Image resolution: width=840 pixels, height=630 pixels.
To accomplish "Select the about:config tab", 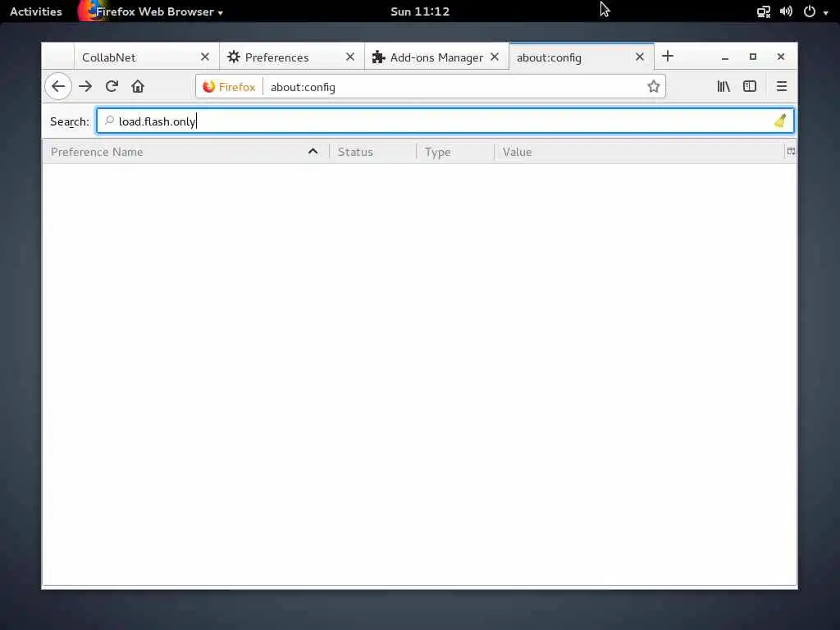I will (582, 57).
